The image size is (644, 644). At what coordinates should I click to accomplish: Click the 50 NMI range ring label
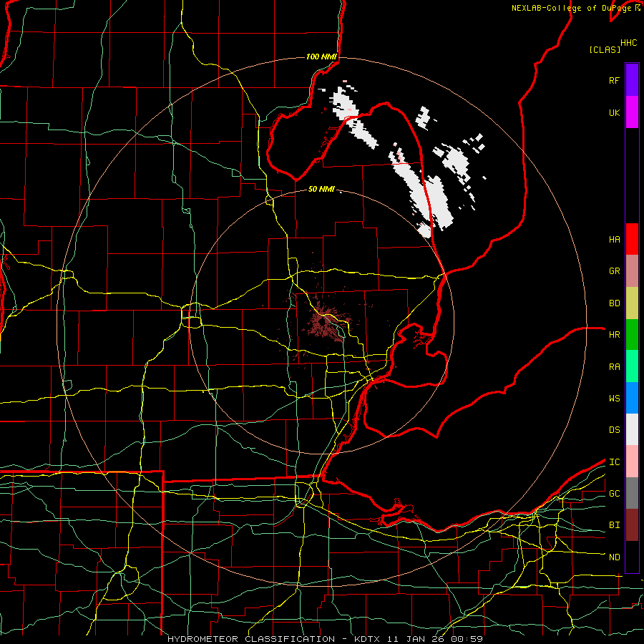[x=321, y=189]
